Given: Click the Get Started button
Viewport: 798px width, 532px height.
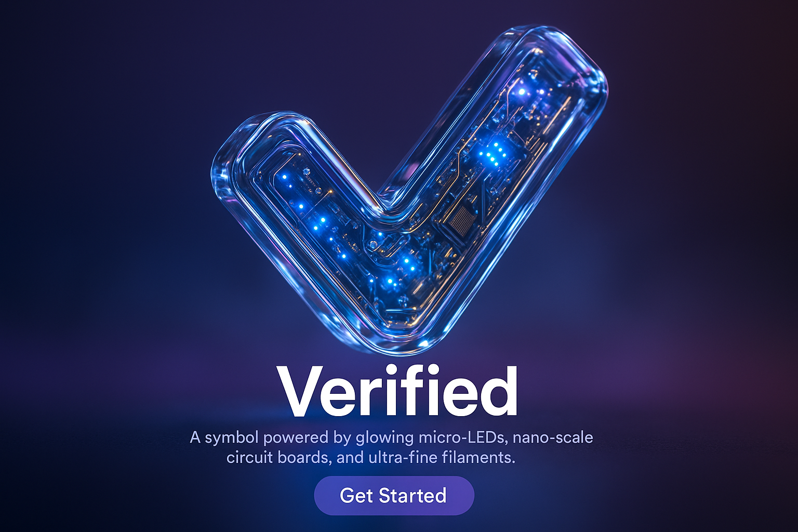Looking at the screenshot, I should click(394, 496).
